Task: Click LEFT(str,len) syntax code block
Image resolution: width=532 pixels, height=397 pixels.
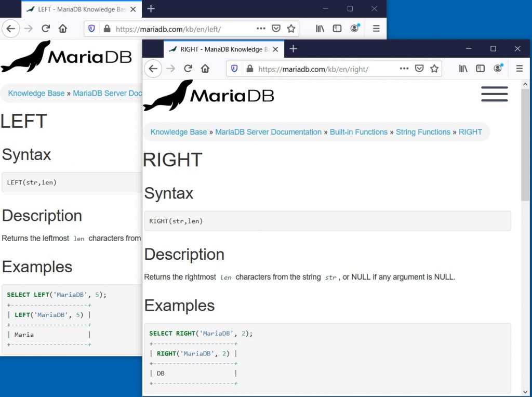Action: [x=72, y=182]
